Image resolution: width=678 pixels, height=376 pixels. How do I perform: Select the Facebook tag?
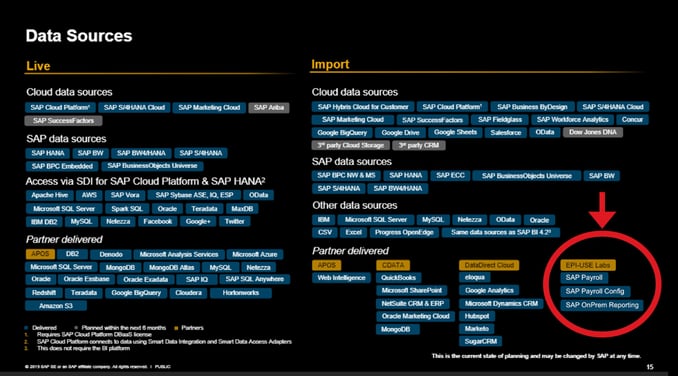pyautogui.click(x=157, y=222)
